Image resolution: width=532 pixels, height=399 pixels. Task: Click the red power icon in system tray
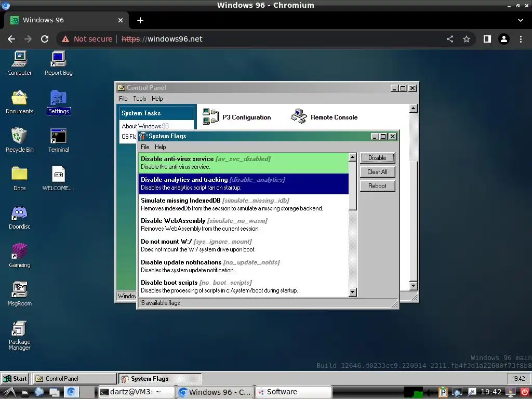pyautogui.click(x=525, y=392)
